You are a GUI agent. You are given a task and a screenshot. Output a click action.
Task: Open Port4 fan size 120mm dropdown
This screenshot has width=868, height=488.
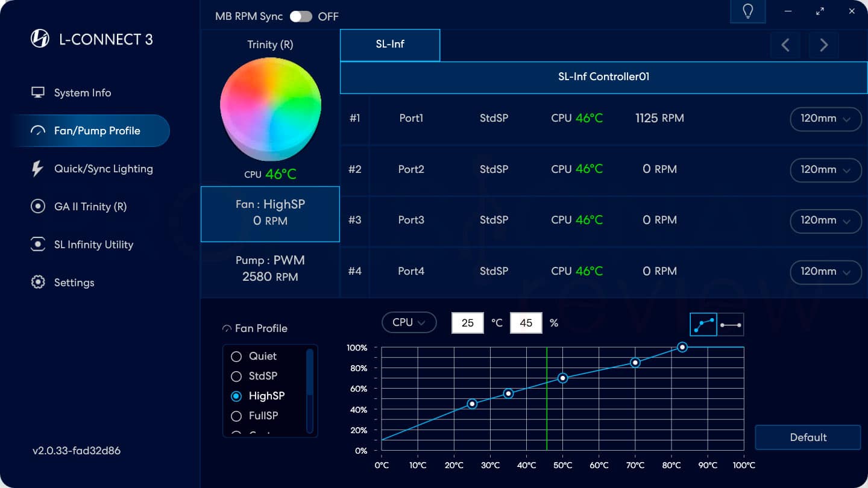[825, 272]
